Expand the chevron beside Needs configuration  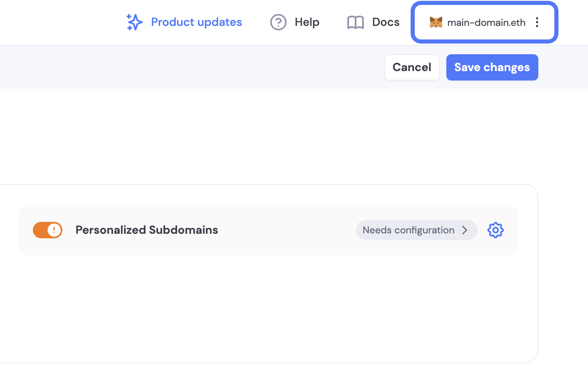(465, 230)
